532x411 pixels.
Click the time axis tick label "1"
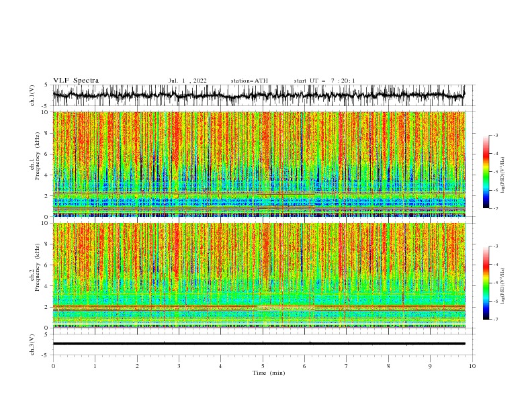(95, 366)
